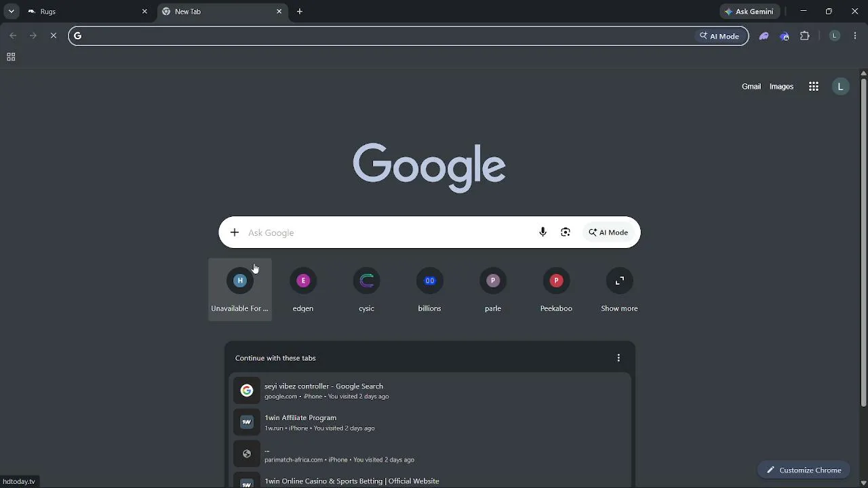
Task: Open the parimatch-africa.com tab entry
Action: tap(430, 454)
